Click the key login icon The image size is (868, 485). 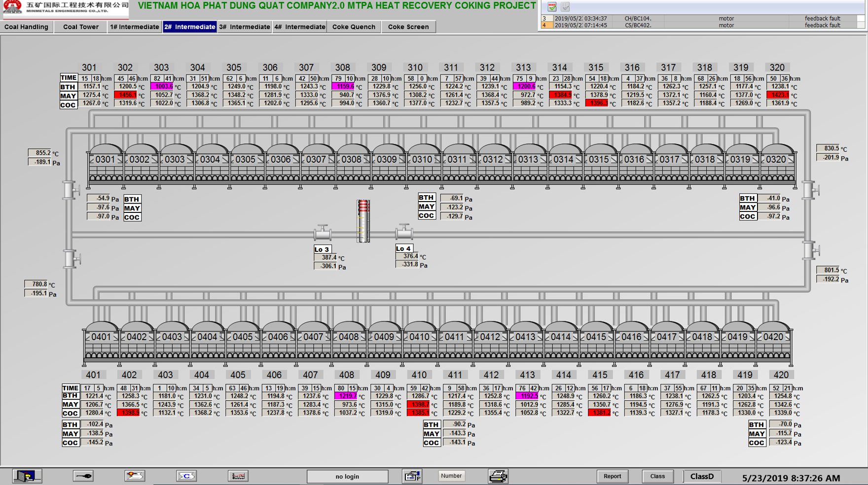click(83, 476)
